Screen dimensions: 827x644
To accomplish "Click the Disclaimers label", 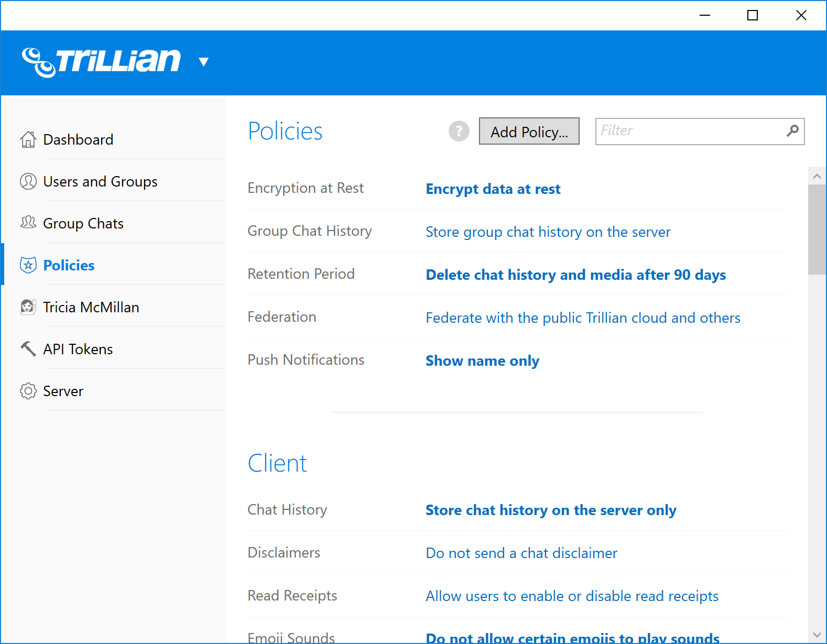I will point(284,553).
